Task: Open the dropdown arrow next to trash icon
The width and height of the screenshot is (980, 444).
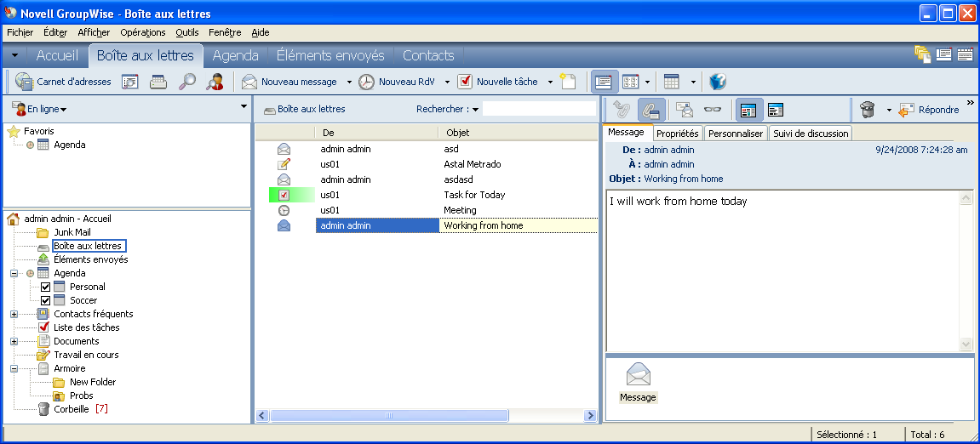Action: [889, 111]
